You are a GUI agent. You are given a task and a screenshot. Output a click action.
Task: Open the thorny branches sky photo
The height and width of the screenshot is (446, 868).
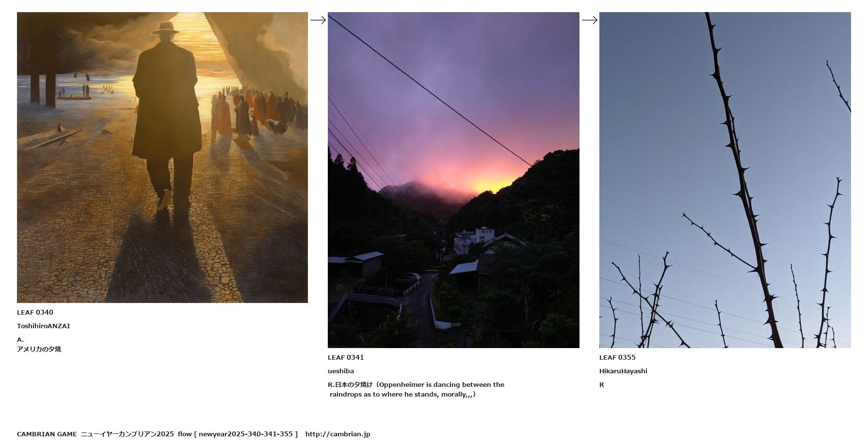(725, 180)
